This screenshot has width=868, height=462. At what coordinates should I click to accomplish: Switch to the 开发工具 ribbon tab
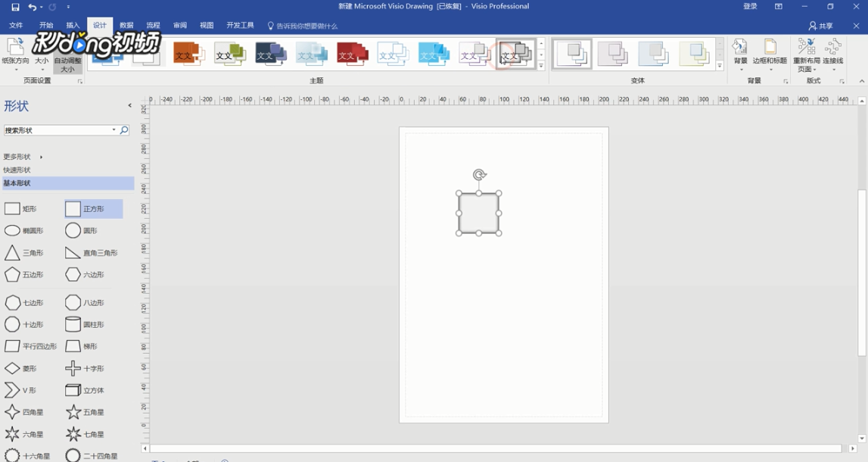click(x=240, y=26)
